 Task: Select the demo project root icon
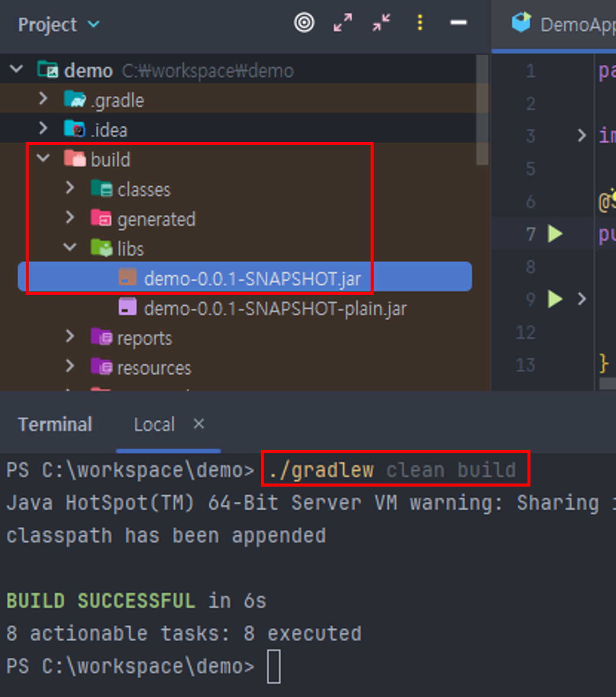coord(48,69)
